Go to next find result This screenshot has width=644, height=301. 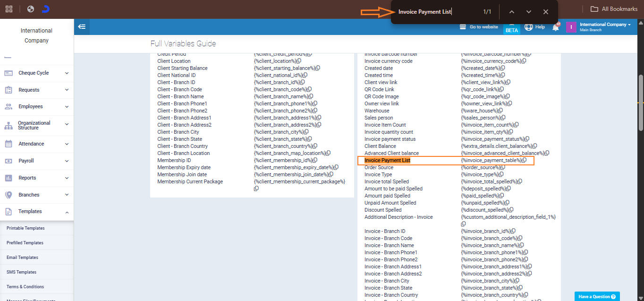[529, 12]
